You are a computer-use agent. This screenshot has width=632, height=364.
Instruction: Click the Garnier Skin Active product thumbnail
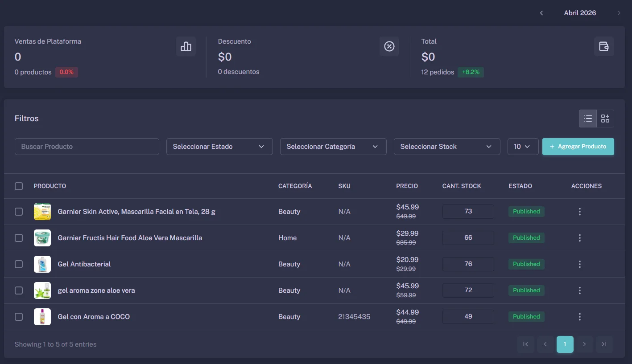[x=42, y=212]
